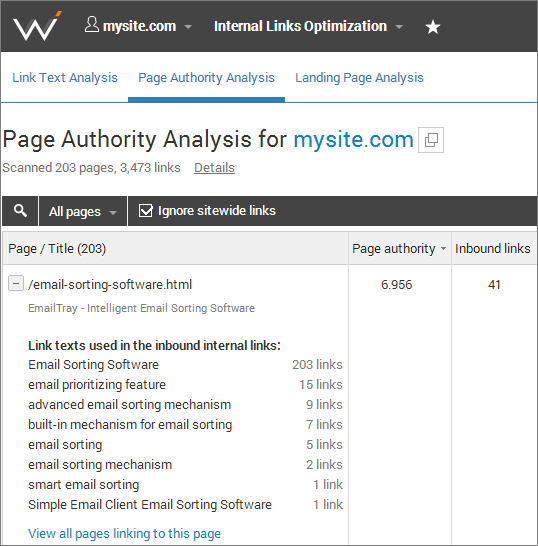
Task: Select the 'Email Sorting Software' link text row
Action: 93,365
